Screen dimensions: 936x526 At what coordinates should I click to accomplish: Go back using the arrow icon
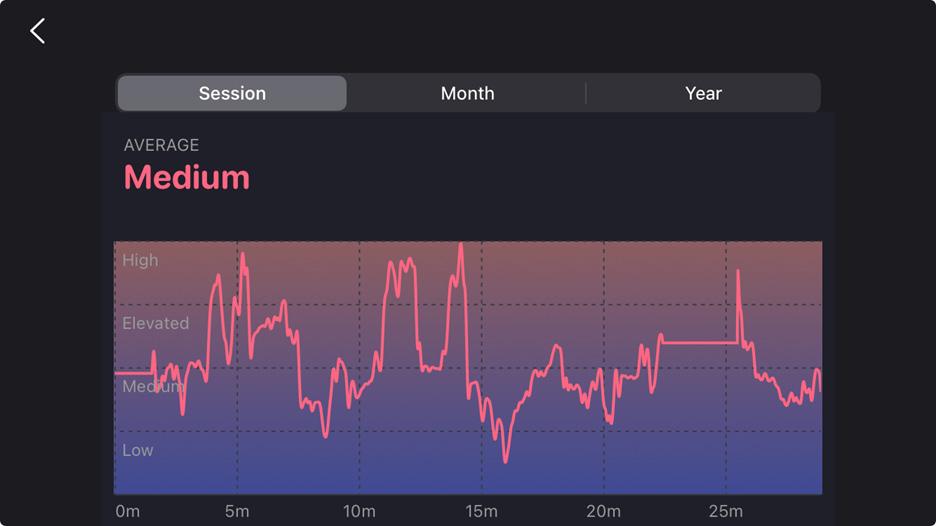[38, 31]
